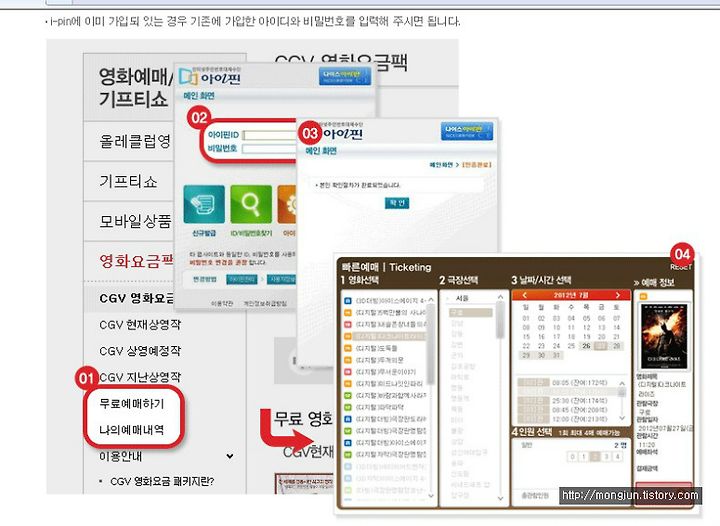Select movie (디지털)도둑들
Screen dimensions: 720x526
tap(377, 348)
